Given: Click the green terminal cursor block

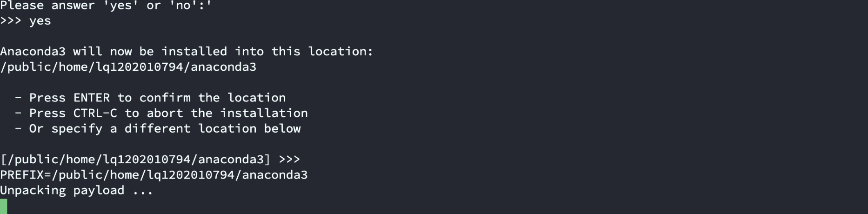Looking at the screenshot, I should [x=4, y=206].
